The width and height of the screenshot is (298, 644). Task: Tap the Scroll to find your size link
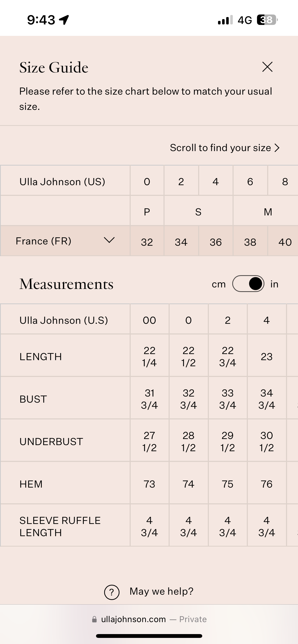pyautogui.click(x=220, y=148)
